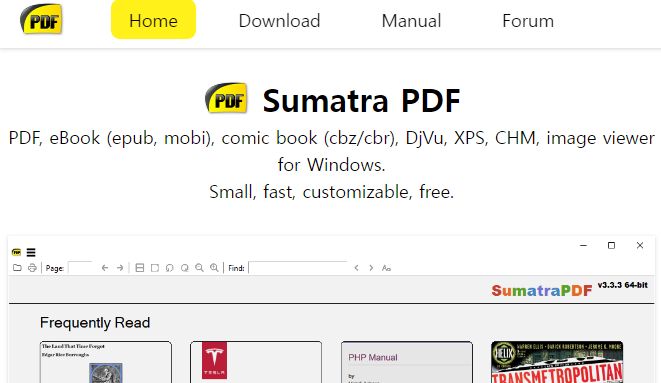Open the Tesla document thumbnail

[256, 362]
